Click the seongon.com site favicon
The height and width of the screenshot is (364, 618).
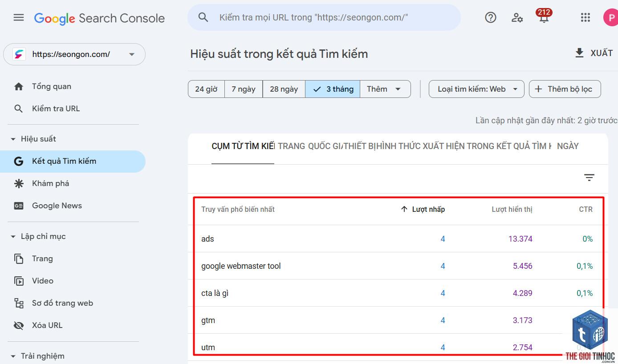click(19, 54)
